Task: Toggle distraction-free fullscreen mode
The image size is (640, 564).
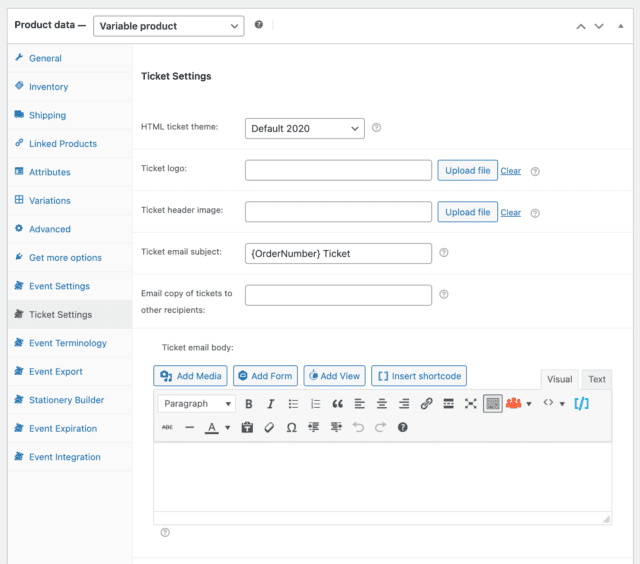Action: click(x=470, y=404)
